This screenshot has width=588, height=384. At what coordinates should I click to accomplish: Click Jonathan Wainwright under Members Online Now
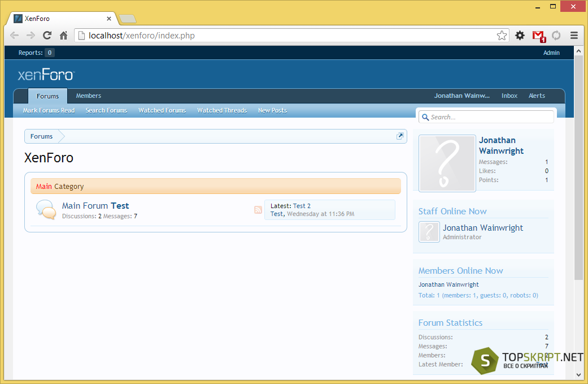click(448, 284)
